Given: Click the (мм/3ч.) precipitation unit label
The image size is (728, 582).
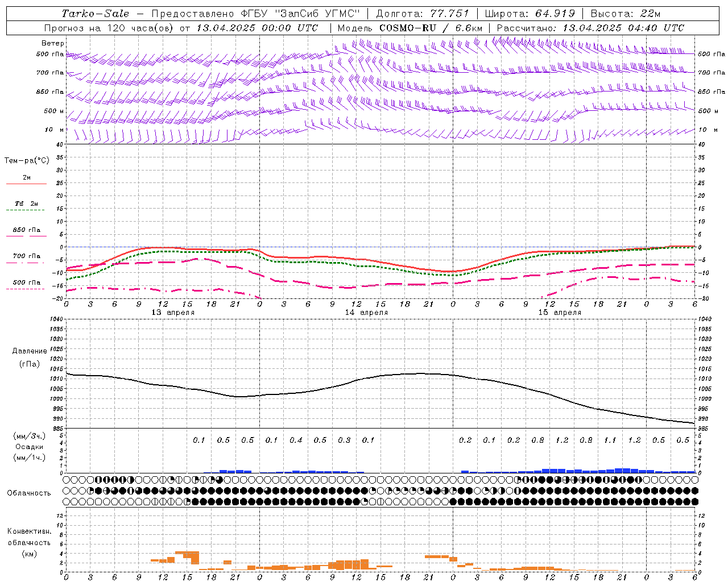Looking at the screenshot, I should [x=30, y=436].
